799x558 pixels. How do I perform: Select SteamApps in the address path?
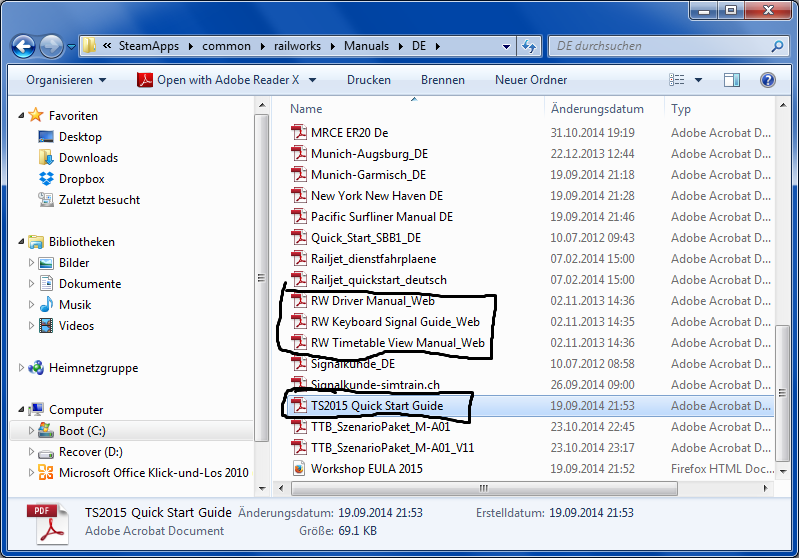coord(149,46)
